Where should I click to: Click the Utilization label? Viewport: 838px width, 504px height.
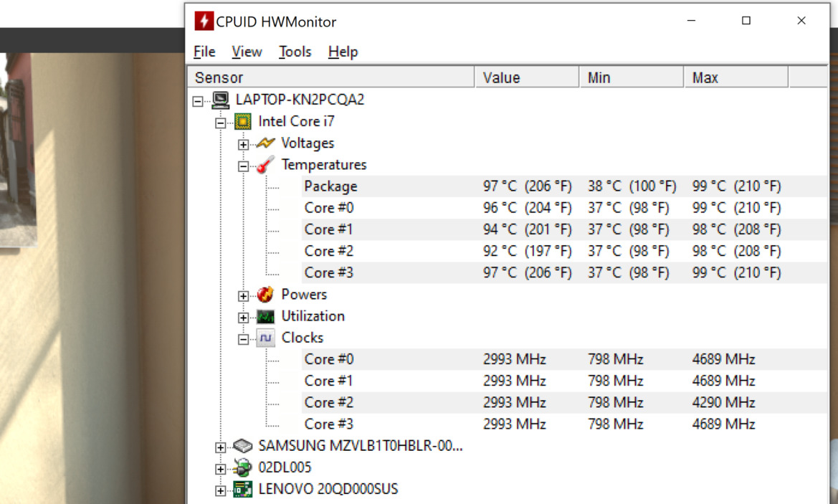(313, 316)
